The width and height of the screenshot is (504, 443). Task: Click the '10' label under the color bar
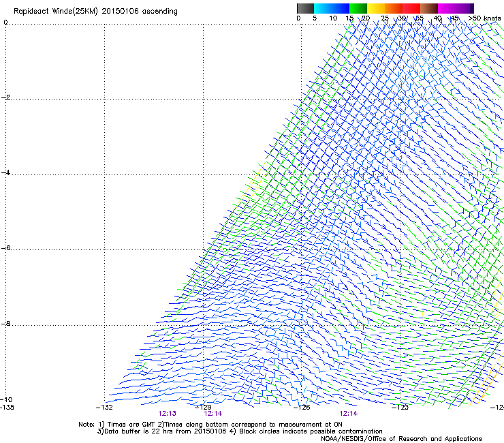coord(333,18)
